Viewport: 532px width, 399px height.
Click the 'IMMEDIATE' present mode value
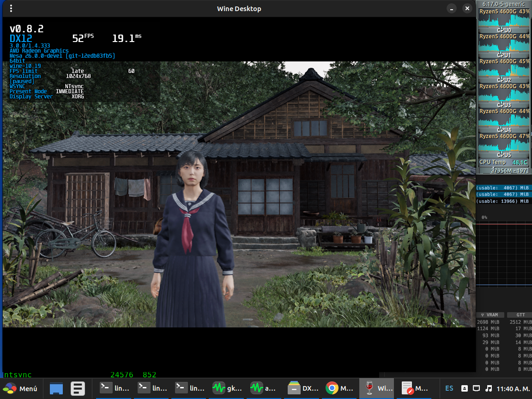tap(70, 91)
